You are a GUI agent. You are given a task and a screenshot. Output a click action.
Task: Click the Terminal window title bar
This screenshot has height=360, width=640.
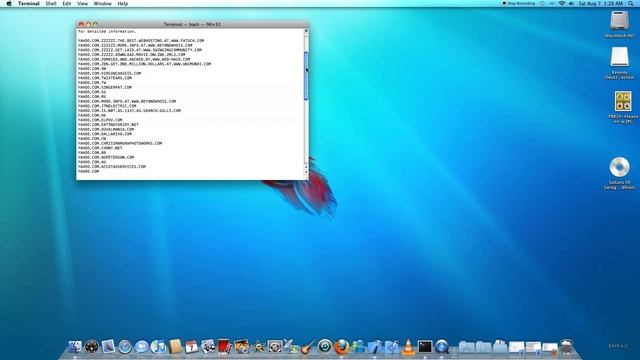point(192,24)
